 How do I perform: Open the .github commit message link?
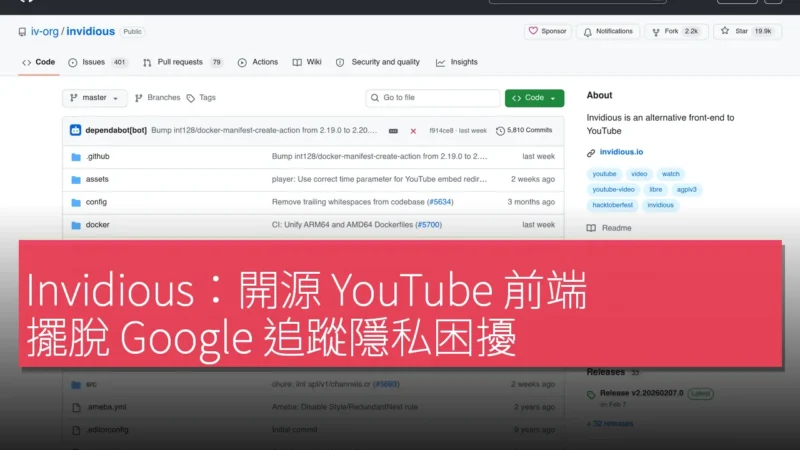click(x=379, y=157)
